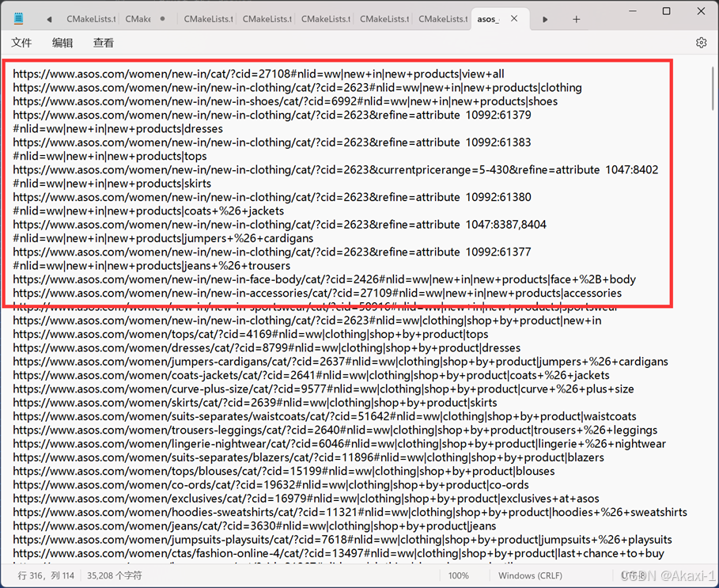This screenshot has width=719, height=588.
Task: Maximize the Notepad window
Action: (667, 11)
